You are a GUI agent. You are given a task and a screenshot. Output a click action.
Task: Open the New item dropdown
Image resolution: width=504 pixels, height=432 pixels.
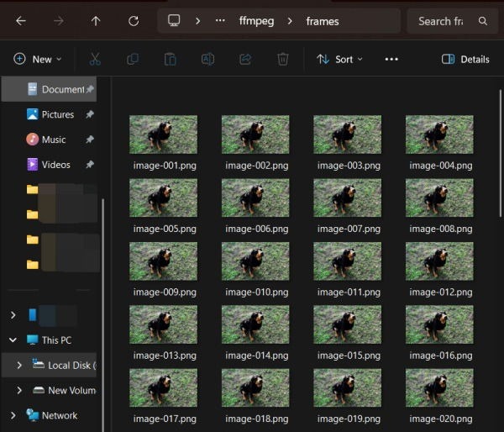pyautogui.click(x=38, y=59)
